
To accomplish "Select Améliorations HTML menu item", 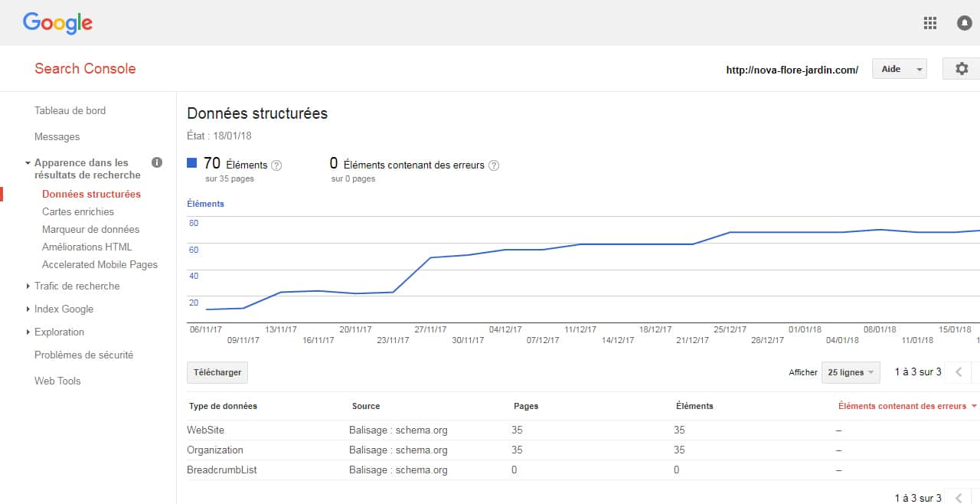I will point(87,247).
